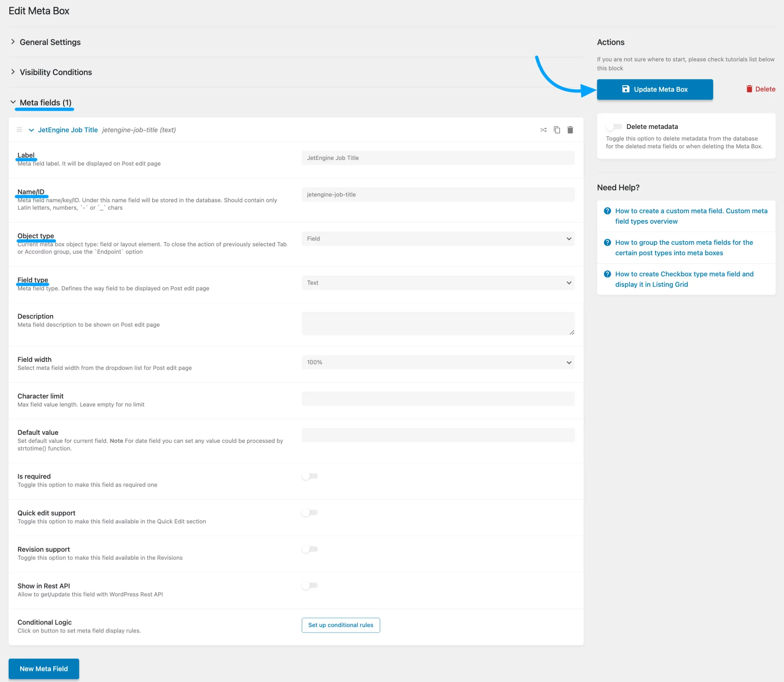
Task: Enable the Is required toggle
Action: [x=310, y=476]
